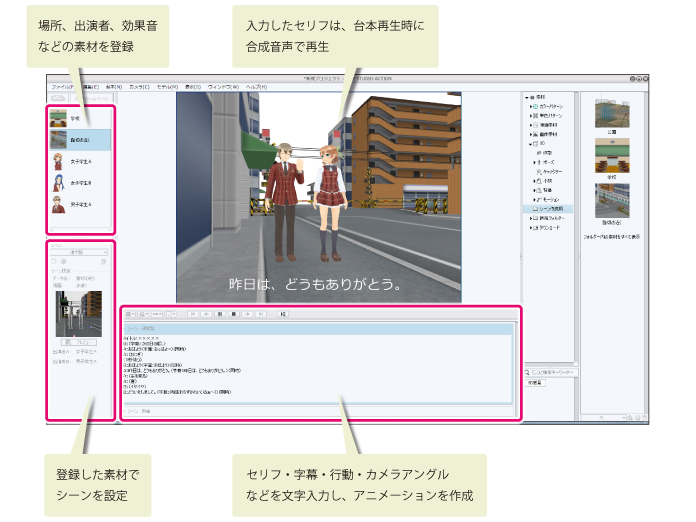Select シーン作成用 folder in tree

[x=555, y=207]
